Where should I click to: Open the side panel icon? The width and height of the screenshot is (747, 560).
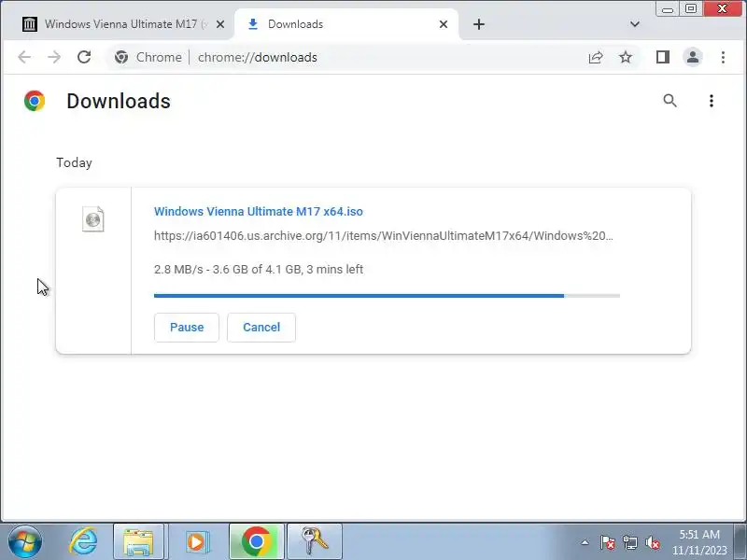coord(663,57)
